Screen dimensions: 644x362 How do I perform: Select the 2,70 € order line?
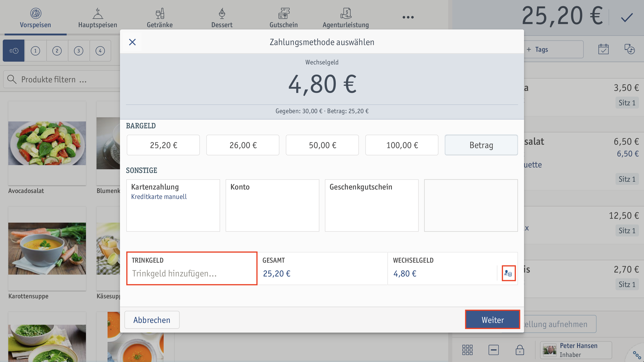(584, 279)
